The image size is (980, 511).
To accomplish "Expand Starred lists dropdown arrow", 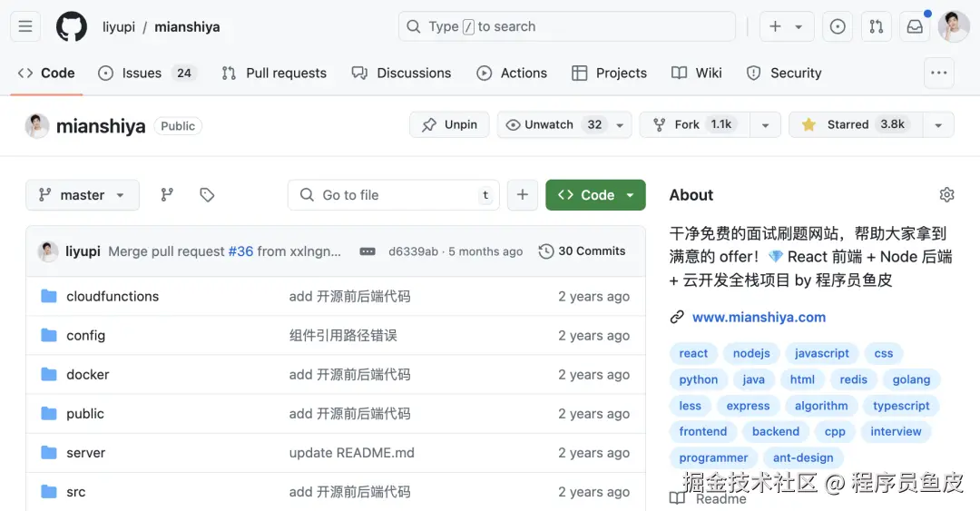I will coord(938,124).
